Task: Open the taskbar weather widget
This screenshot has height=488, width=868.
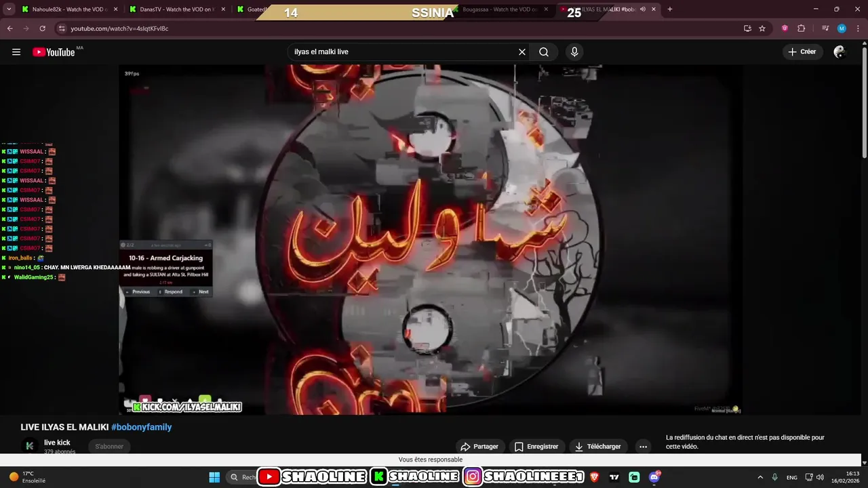Action: [x=27, y=477]
